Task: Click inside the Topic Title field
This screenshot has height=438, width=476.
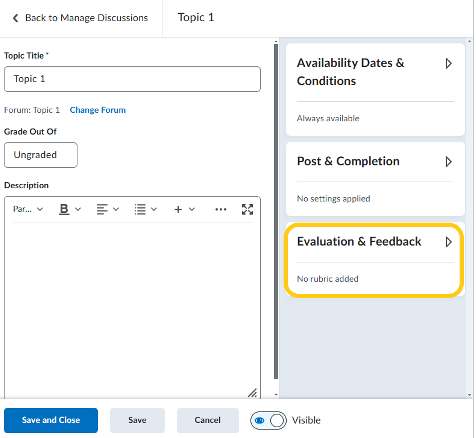Action: point(132,79)
